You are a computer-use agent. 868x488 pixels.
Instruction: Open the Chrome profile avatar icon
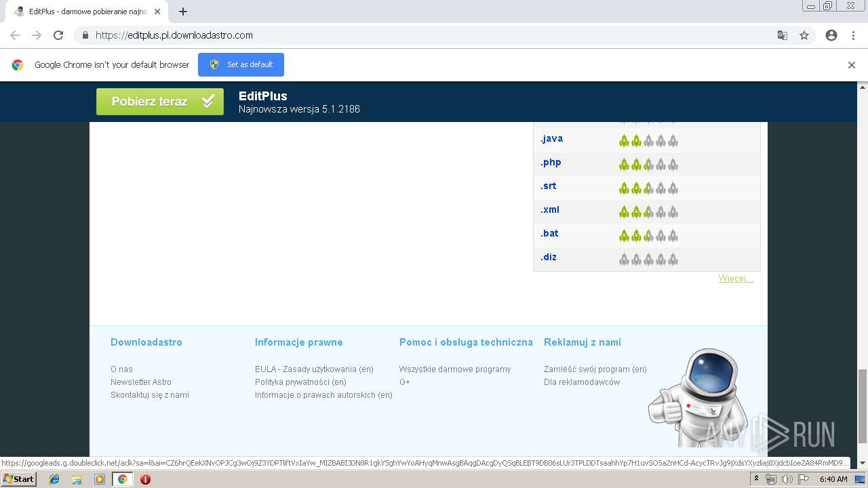[831, 35]
